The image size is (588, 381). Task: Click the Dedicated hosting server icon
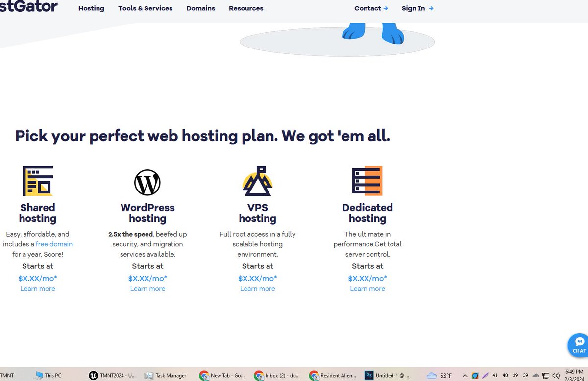(367, 181)
